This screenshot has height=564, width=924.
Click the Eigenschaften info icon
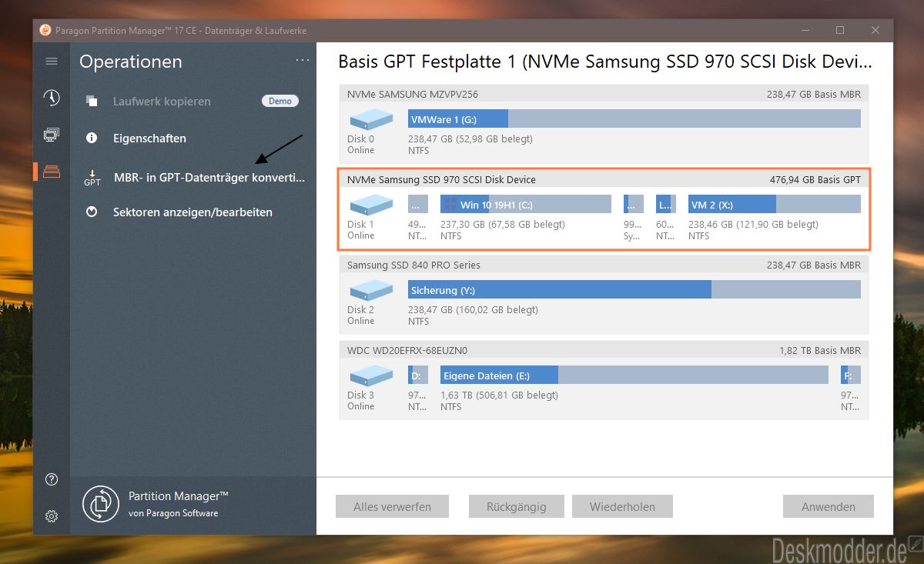pos(92,138)
